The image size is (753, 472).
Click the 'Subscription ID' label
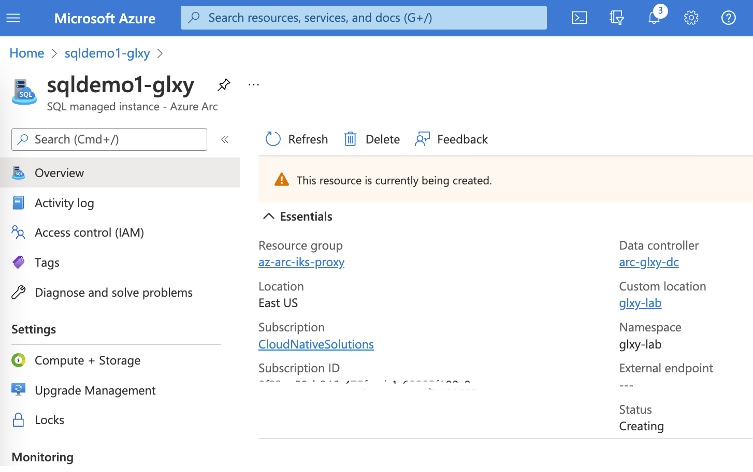click(x=299, y=368)
